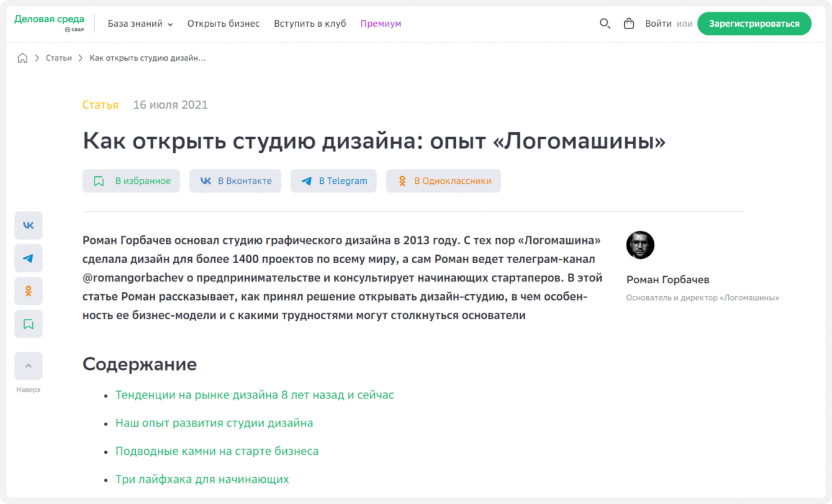Share via Telegram icon in side panel
Viewport: 832px width, 504px height.
(x=29, y=258)
